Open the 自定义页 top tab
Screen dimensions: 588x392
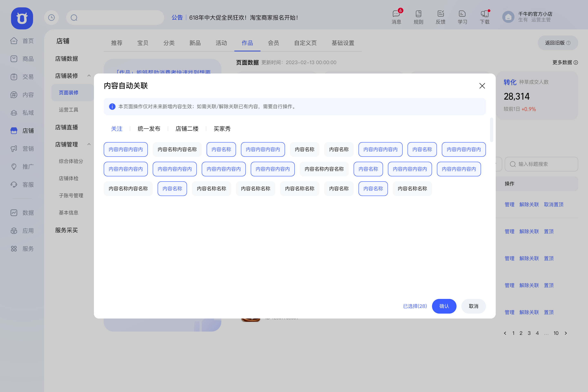[x=305, y=43]
